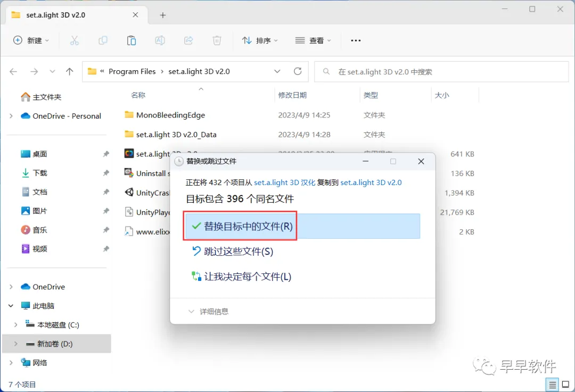This screenshot has width=575, height=392.
Task: Expand the lower OneDrive tree node
Action: click(x=11, y=287)
